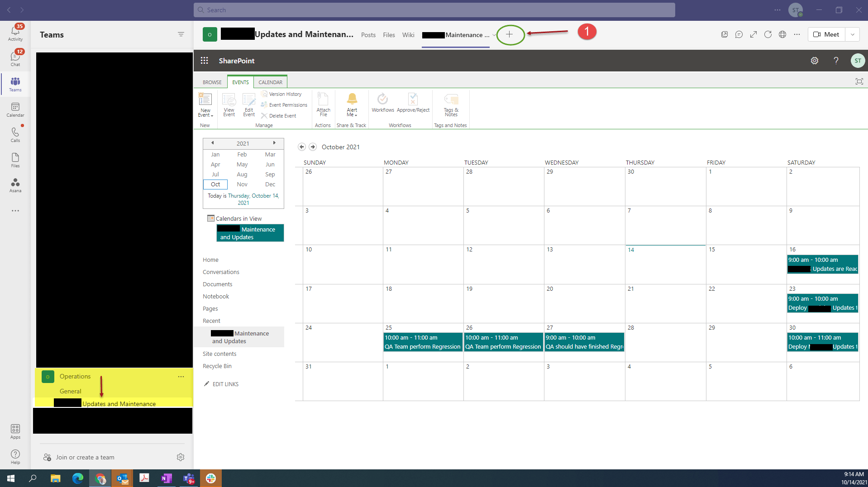Viewport: 868px width, 487px height.
Task: Open Microsoft Edge from the taskbar
Action: [x=78, y=478]
